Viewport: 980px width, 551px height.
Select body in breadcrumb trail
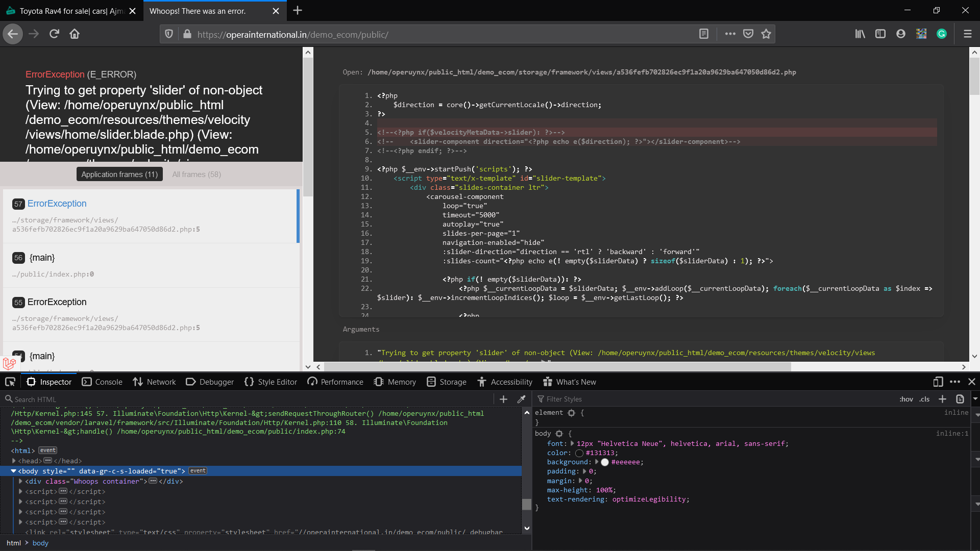point(40,543)
